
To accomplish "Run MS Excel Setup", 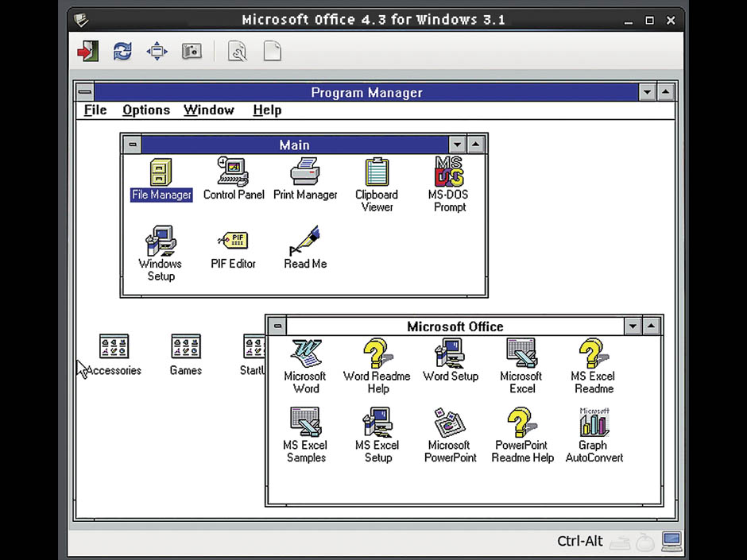I will [x=377, y=435].
